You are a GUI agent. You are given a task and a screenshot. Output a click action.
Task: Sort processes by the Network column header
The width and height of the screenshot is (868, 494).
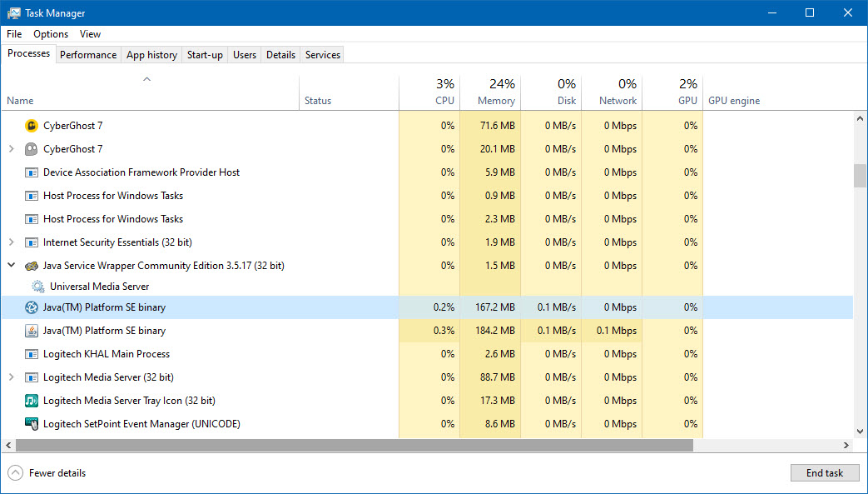[x=613, y=92]
